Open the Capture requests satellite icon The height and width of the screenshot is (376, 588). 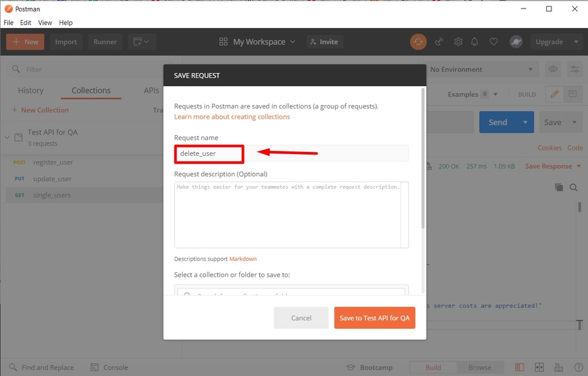[x=438, y=41]
